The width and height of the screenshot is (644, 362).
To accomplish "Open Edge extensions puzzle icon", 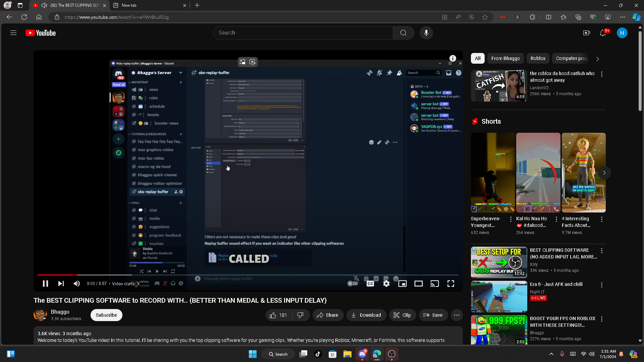I will pos(532,17).
